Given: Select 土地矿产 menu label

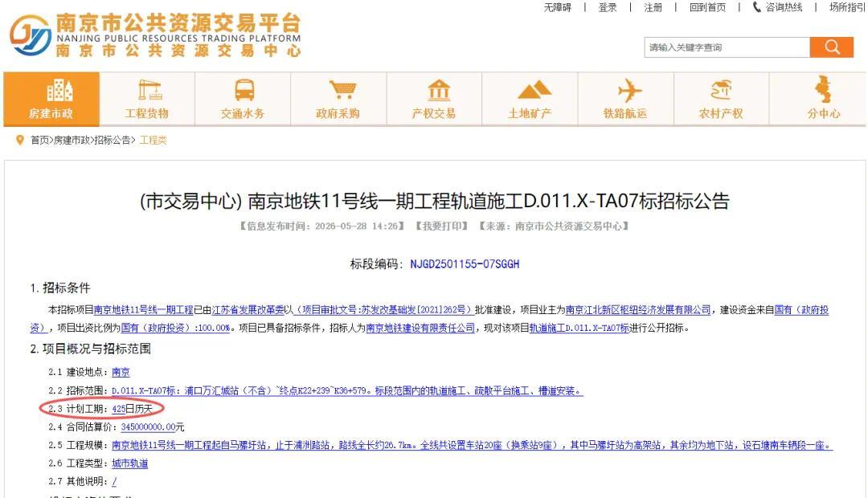Looking at the screenshot, I should click(530, 113).
